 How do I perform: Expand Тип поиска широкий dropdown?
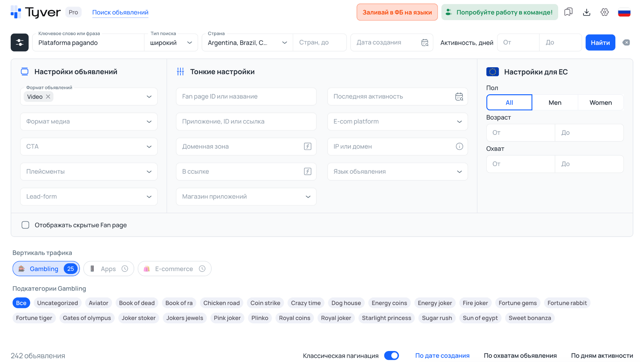[x=171, y=42]
